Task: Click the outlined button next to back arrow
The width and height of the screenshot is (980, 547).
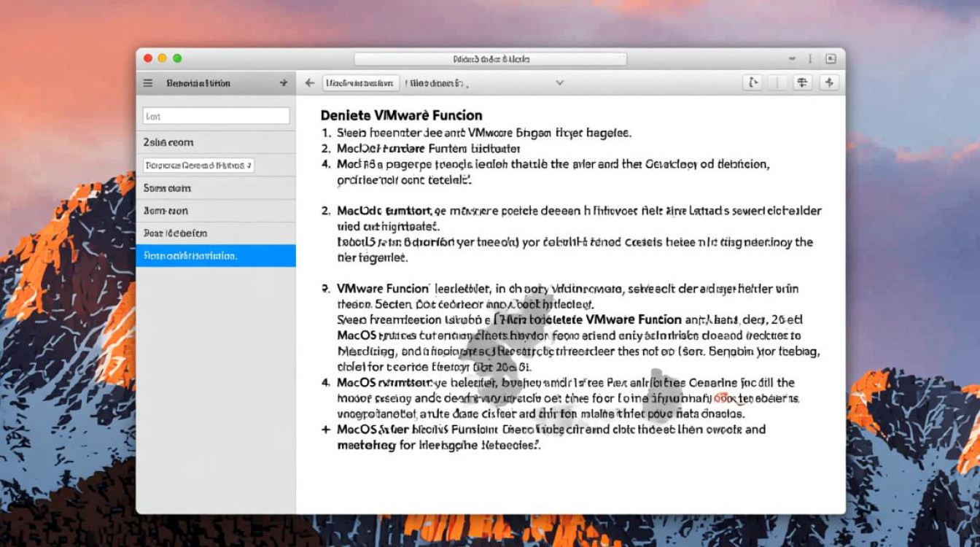Action: 361,83
